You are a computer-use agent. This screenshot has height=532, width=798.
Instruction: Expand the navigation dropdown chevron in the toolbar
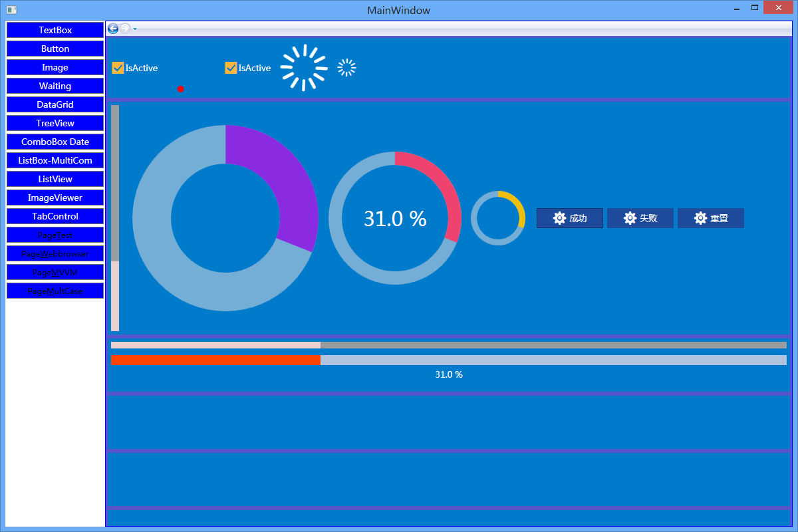(135, 29)
